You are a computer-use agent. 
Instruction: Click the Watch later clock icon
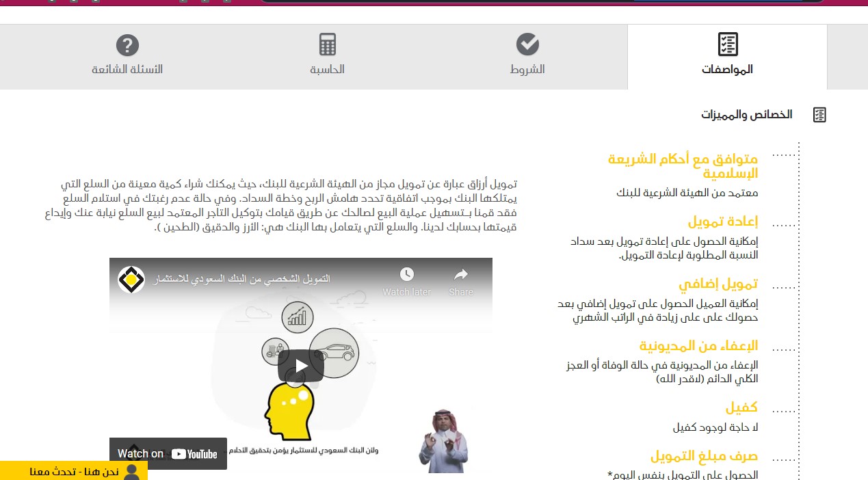tap(407, 275)
